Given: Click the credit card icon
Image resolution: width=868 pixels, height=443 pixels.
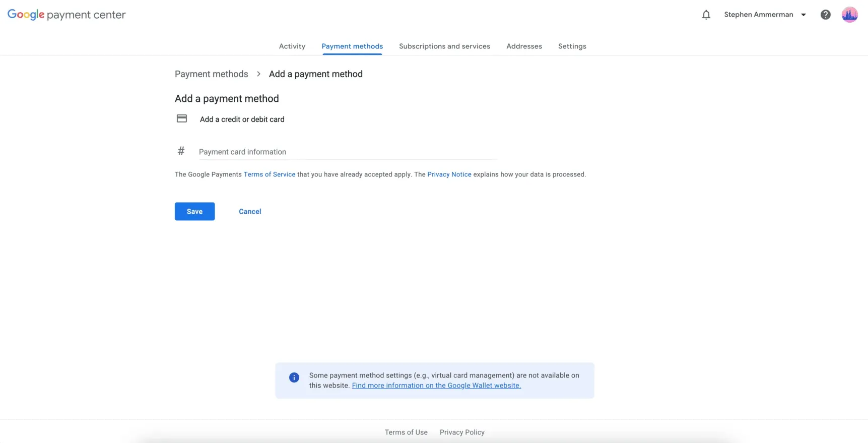Looking at the screenshot, I should click(x=182, y=118).
